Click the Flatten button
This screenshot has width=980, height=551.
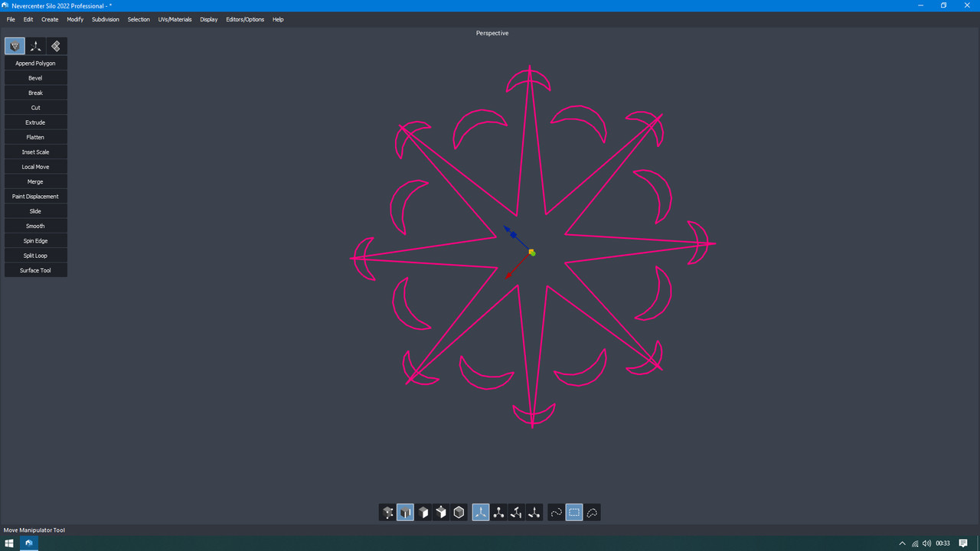click(36, 137)
